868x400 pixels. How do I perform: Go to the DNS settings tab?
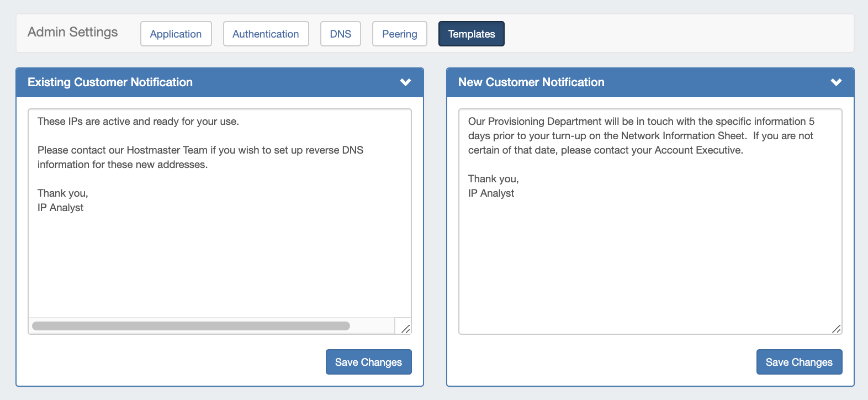click(340, 34)
